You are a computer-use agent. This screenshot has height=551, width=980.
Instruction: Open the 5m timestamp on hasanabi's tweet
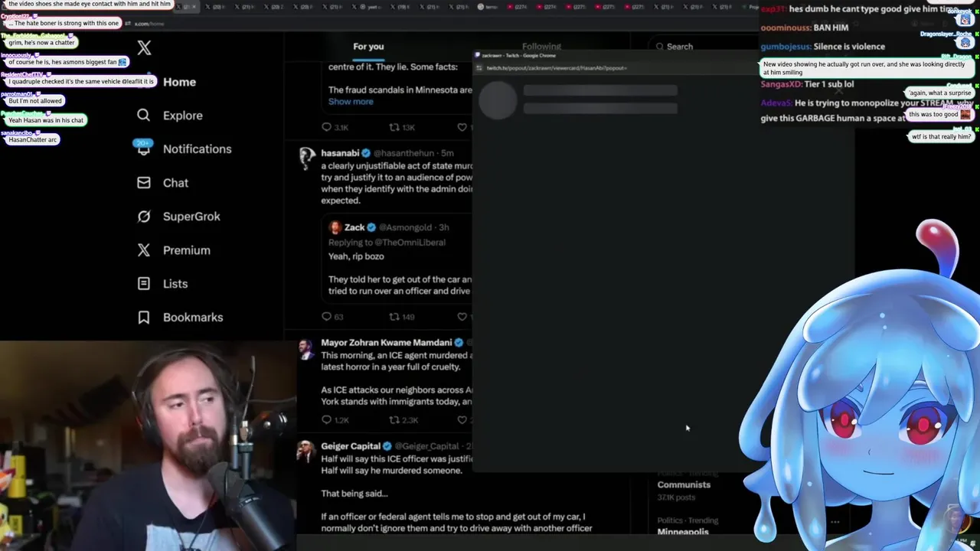pyautogui.click(x=447, y=153)
